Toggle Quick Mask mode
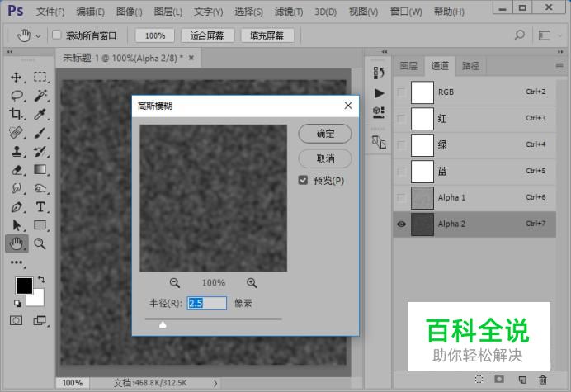This screenshot has height=392, width=571. pos(16,320)
